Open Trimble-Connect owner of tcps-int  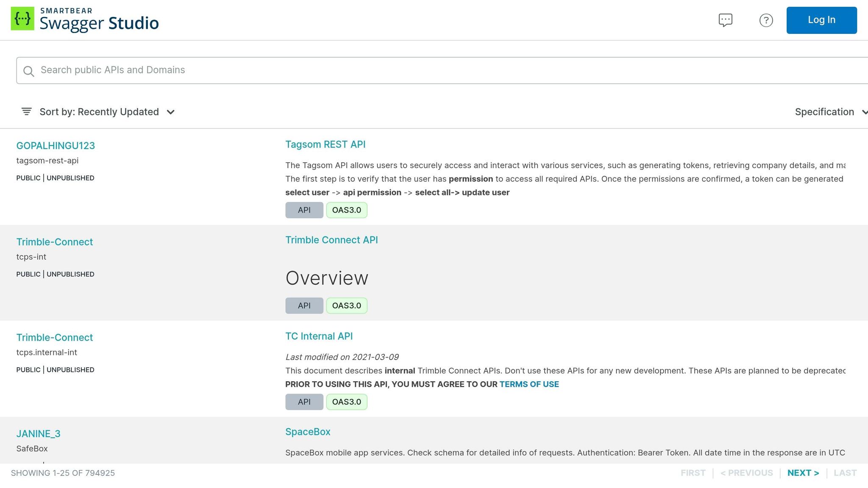pos(54,242)
